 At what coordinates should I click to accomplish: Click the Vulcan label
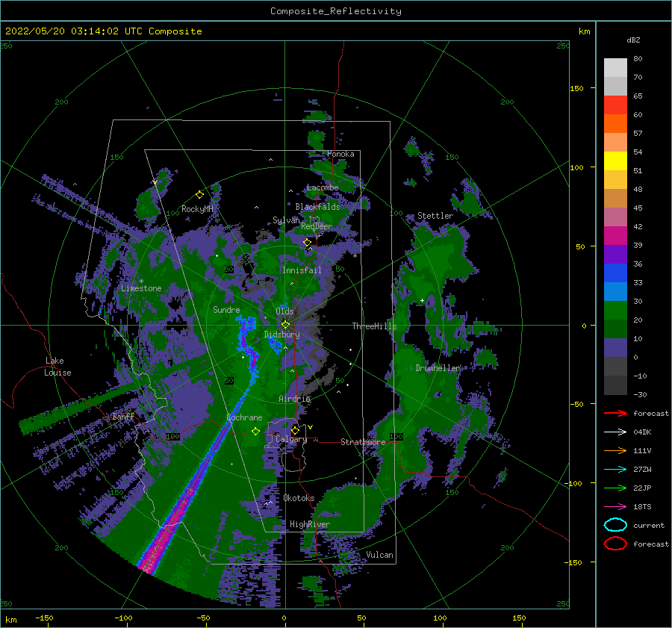380,555
